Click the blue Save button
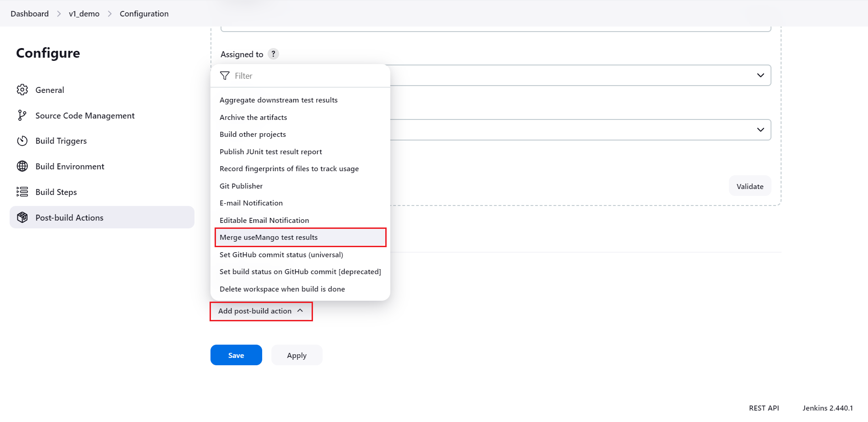The width and height of the screenshot is (868, 422). coord(236,355)
